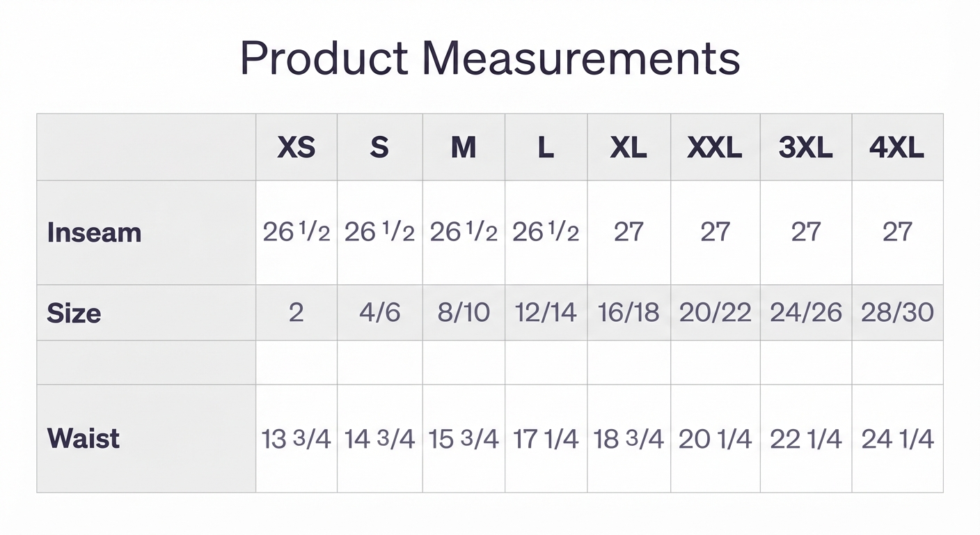The width and height of the screenshot is (980, 535).
Task: Click the Inseam row label
Action: click(x=95, y=233)
